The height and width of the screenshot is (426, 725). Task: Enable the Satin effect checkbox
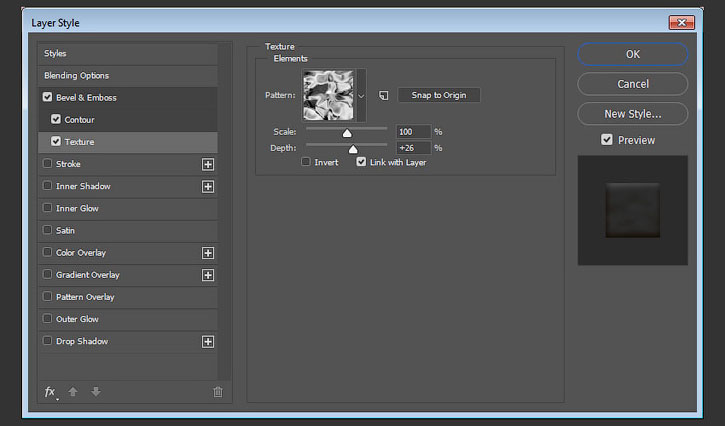(47, 231)
